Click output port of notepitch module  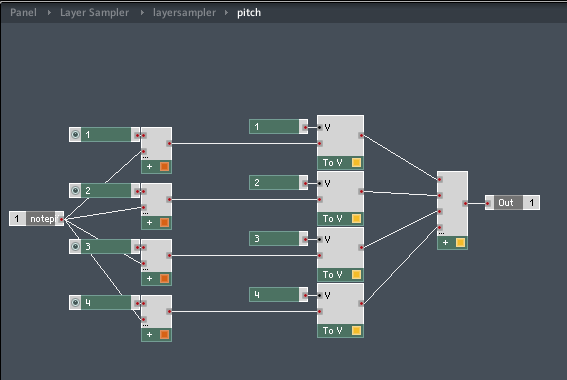61,219
